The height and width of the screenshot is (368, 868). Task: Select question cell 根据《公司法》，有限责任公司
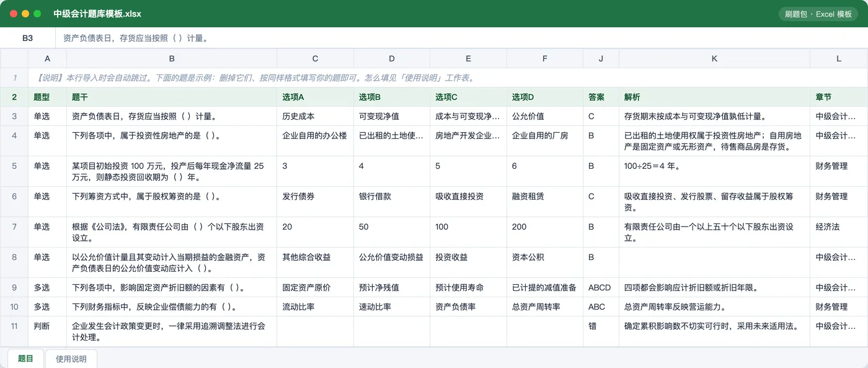point(172,232)
